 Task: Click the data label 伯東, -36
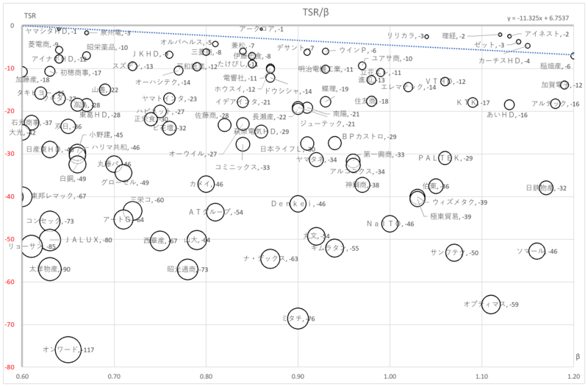(x=436, y=186)
